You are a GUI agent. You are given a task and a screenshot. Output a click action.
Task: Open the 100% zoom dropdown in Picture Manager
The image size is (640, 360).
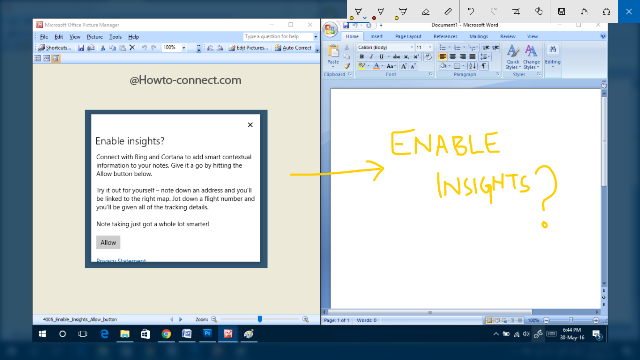(x=184, y=48)
